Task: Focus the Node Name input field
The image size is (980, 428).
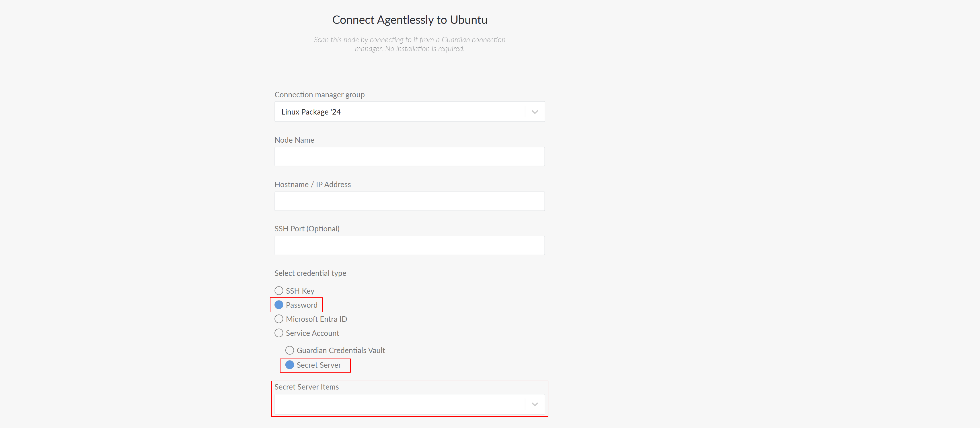Action: [x=409, y=156]
